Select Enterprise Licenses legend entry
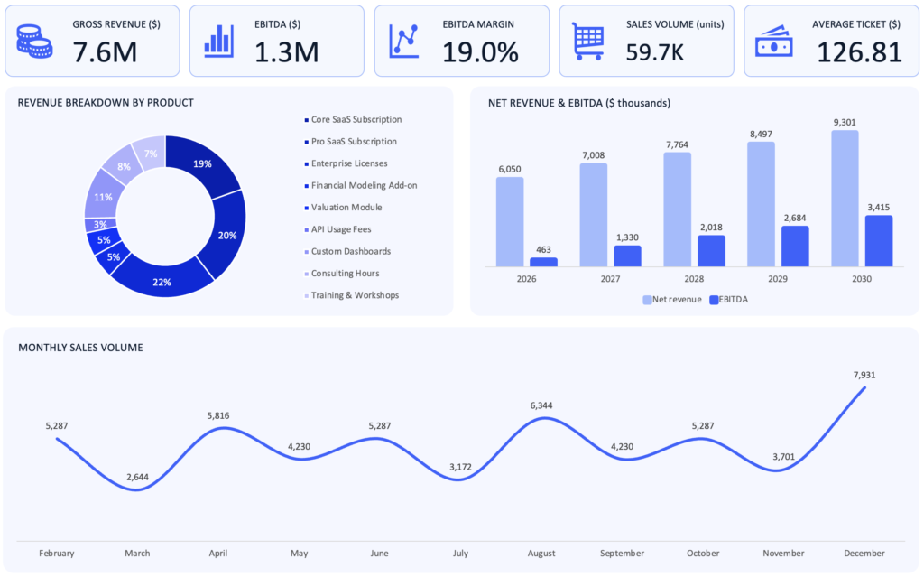Viewport: 924px width, 577px height. pos(348,163)
